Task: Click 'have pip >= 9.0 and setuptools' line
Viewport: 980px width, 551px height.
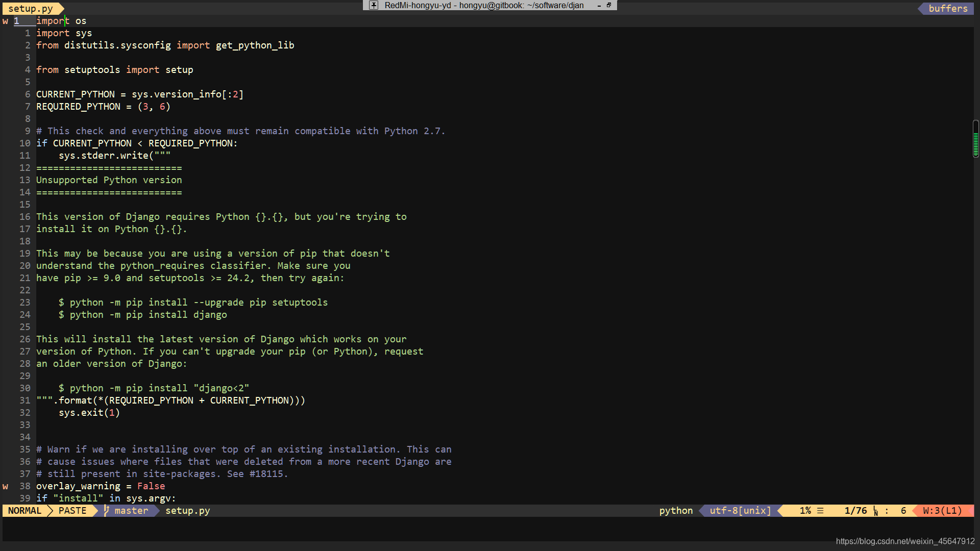Action: [190, 278]
